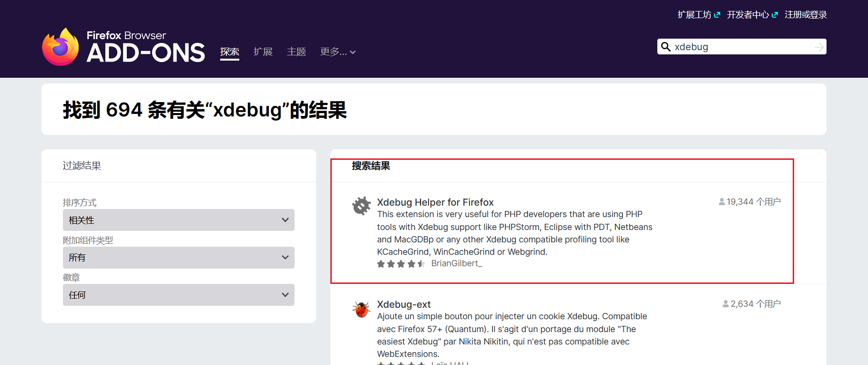Expand the 更多… menu
Image resolution: width=868 pixels, height=365 pixels.
click(x=338, y=52)
